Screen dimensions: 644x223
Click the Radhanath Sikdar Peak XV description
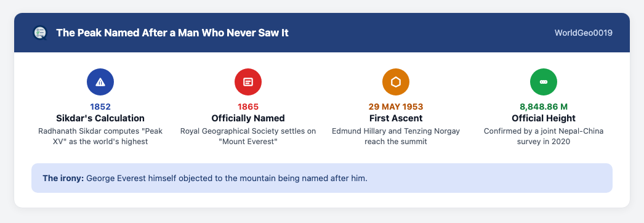click(100, 136)
